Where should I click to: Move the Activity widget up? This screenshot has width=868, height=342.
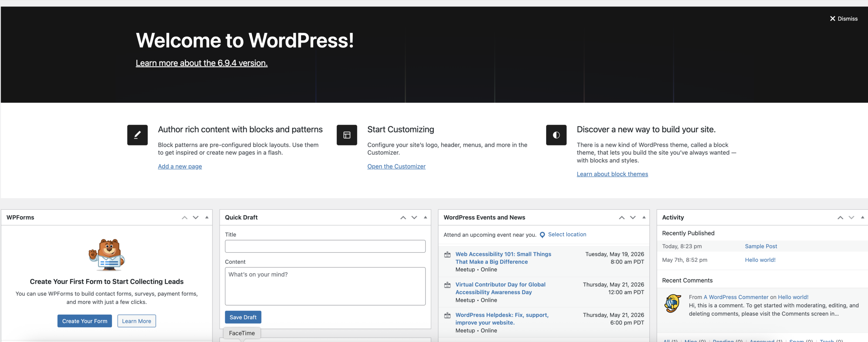coord(840,218)
